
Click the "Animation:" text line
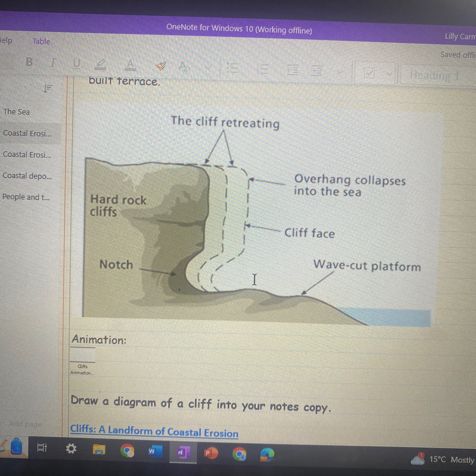[x=99, y=339]
